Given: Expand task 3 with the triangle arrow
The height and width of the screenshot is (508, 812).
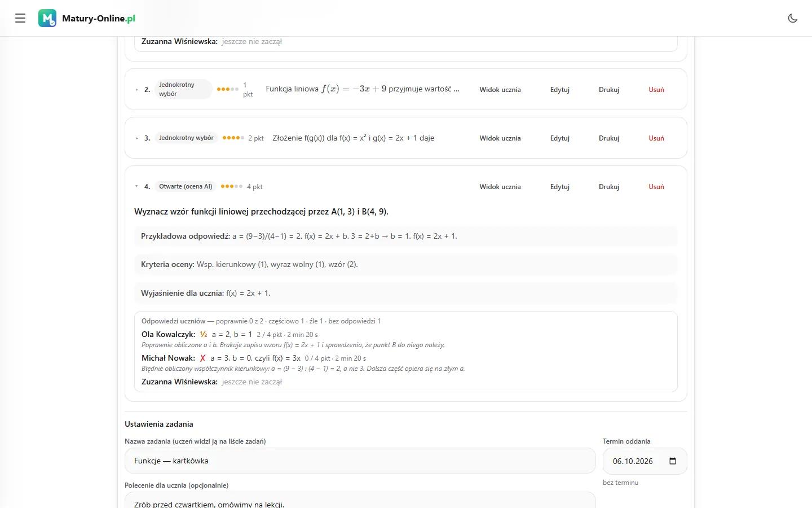Looking at the screenshot, I should pyautogui.click(x=136, y=138).
